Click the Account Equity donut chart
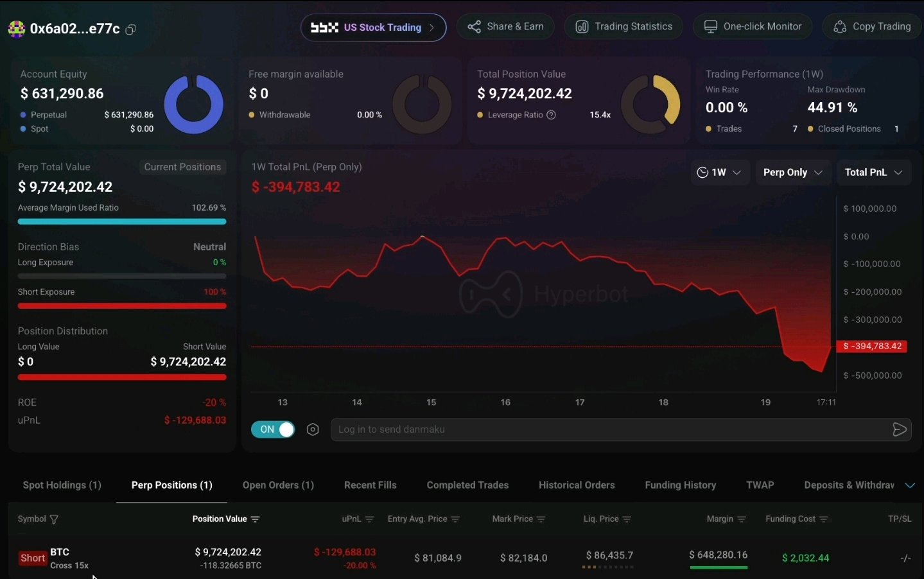 tap(193, 104)
